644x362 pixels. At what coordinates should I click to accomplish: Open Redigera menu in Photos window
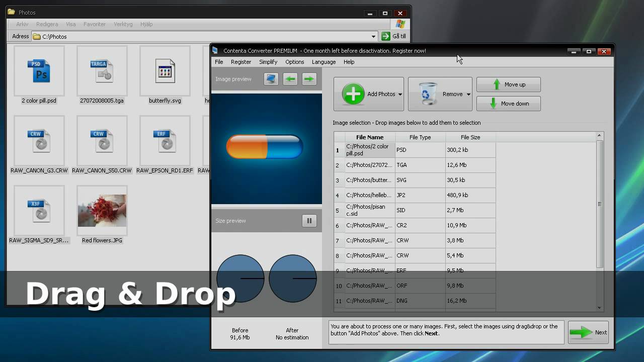click(47, 24)
